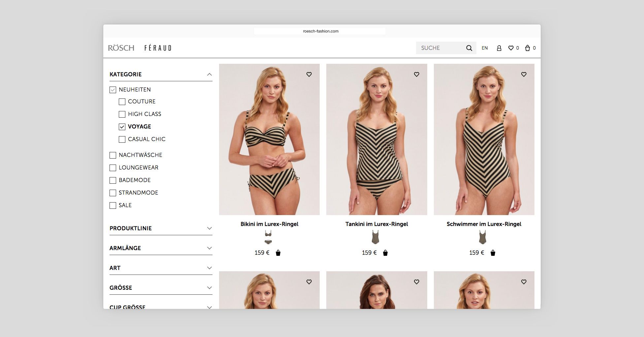The width and height of the screenshot is (644, 337).
Task: Add Tankini im Lurex-Ringel to bag
Action: [385, 253]
